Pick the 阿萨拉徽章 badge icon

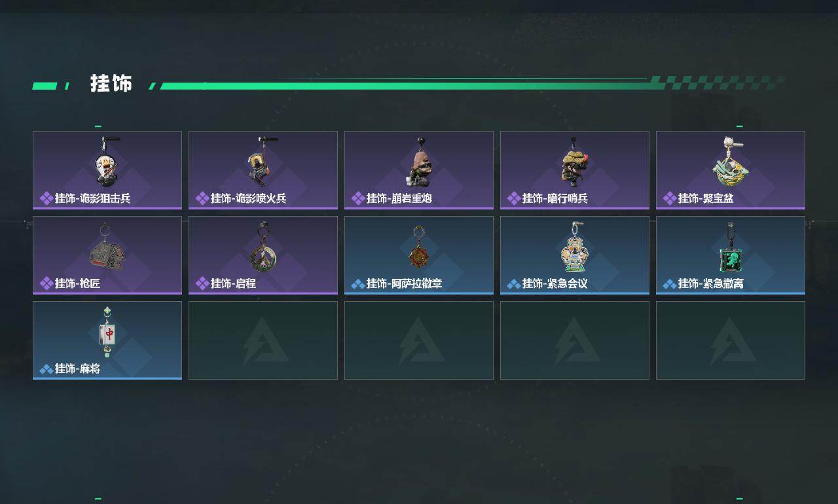(x=419, y=247)
